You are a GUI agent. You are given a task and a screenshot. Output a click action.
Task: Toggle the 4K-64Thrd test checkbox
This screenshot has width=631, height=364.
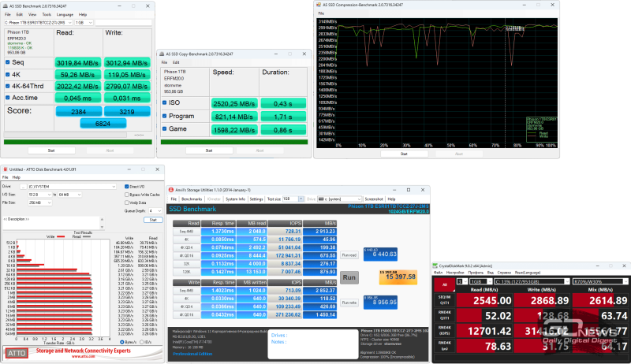8,86
